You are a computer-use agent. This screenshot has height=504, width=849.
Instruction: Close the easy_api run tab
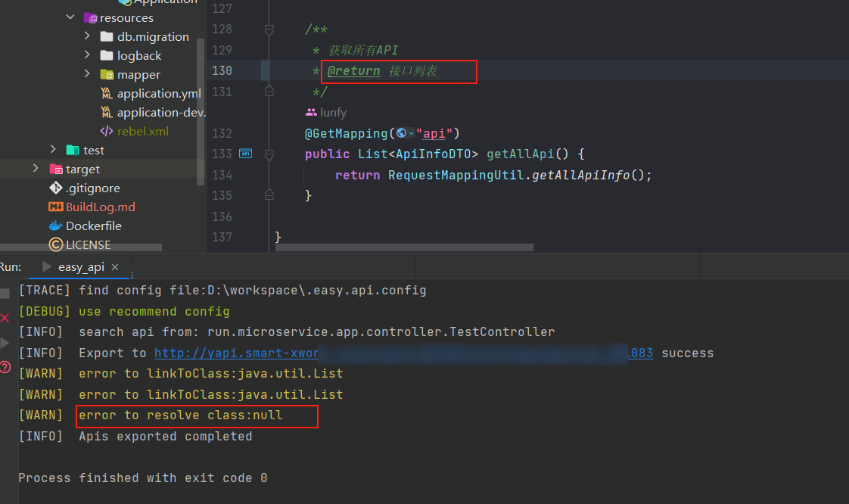coord(115,267)
